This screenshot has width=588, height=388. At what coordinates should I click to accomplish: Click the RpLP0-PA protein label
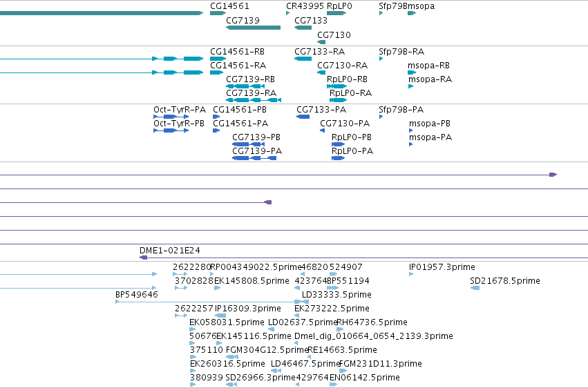click(x=352, y=151)
